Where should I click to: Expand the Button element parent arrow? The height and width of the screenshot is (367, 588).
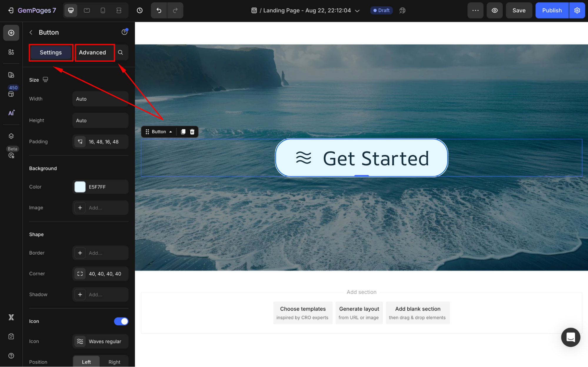[171, 132]
